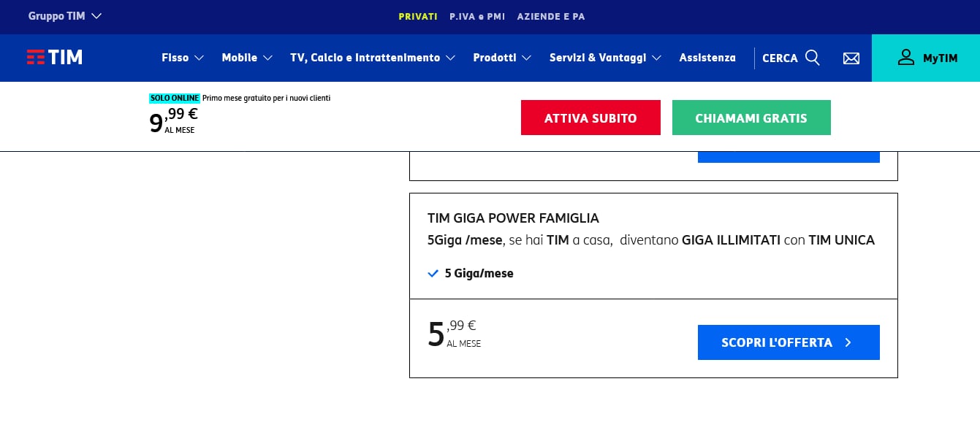Select the Privati section
The height and width of the screenshot is (422, 980).
click(418, 16)
